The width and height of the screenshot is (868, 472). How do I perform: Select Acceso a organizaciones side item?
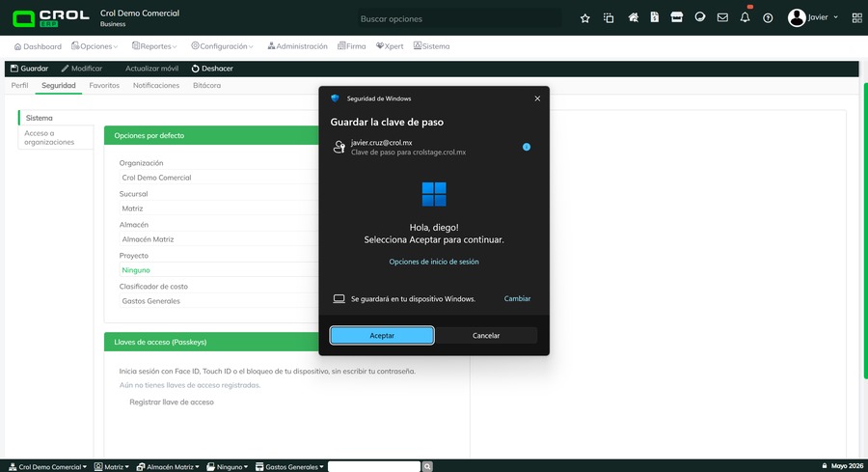55,137
